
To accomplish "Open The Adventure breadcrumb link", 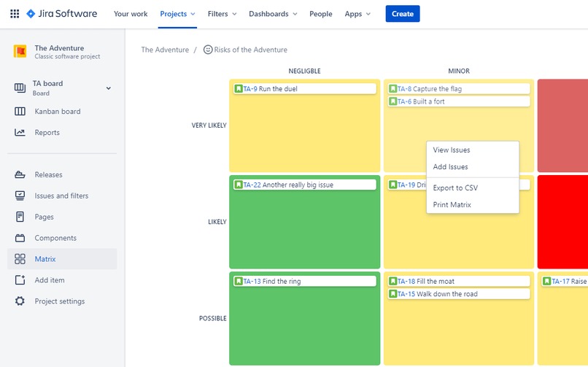I will [x=165, y=50].
